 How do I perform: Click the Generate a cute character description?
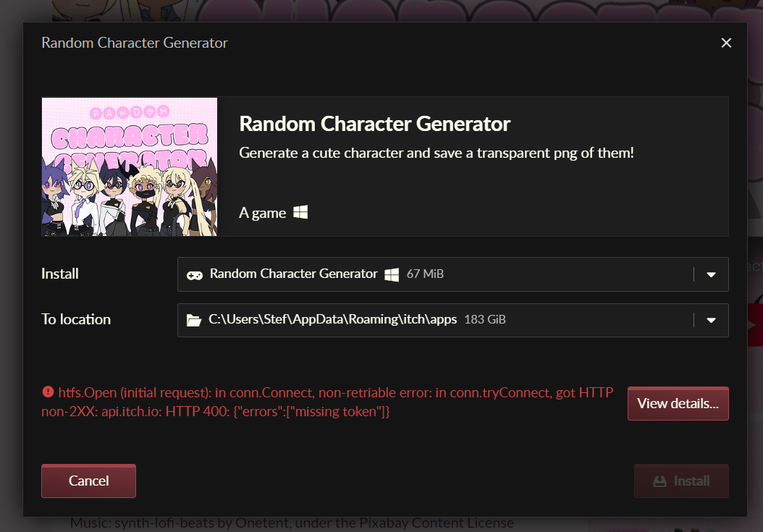tap(437, 153)
